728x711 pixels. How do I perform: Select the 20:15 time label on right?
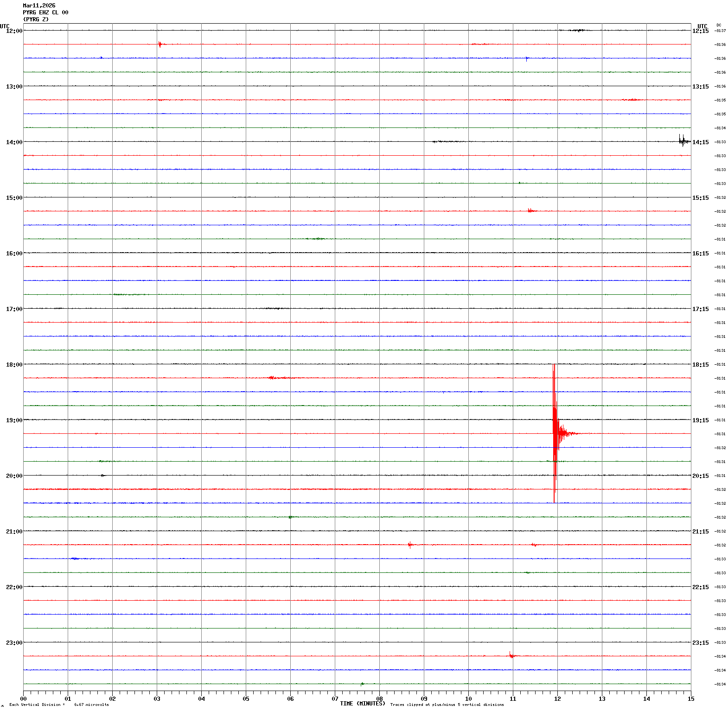pyautogui.click(x=700, y=476)
